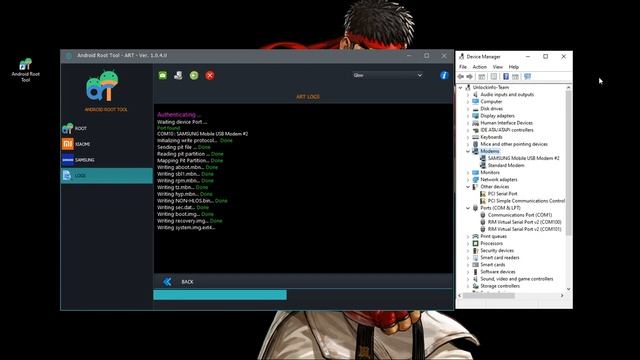Screen dimensions: 640x360
Task: Open Android Root Tool desktop shortcut
Action: [x=25, y=70]
